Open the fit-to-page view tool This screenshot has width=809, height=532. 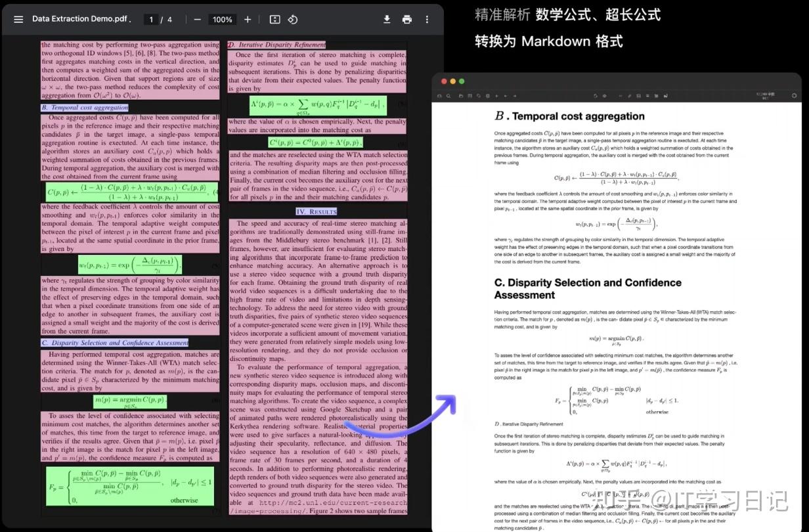click(275, 19)
